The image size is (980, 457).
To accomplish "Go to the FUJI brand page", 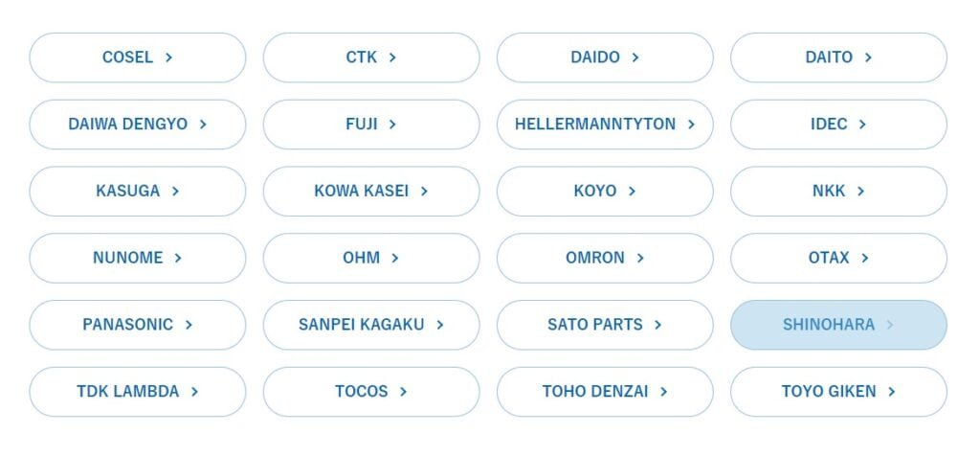I will pyautogui.click(x=370, y=125).
